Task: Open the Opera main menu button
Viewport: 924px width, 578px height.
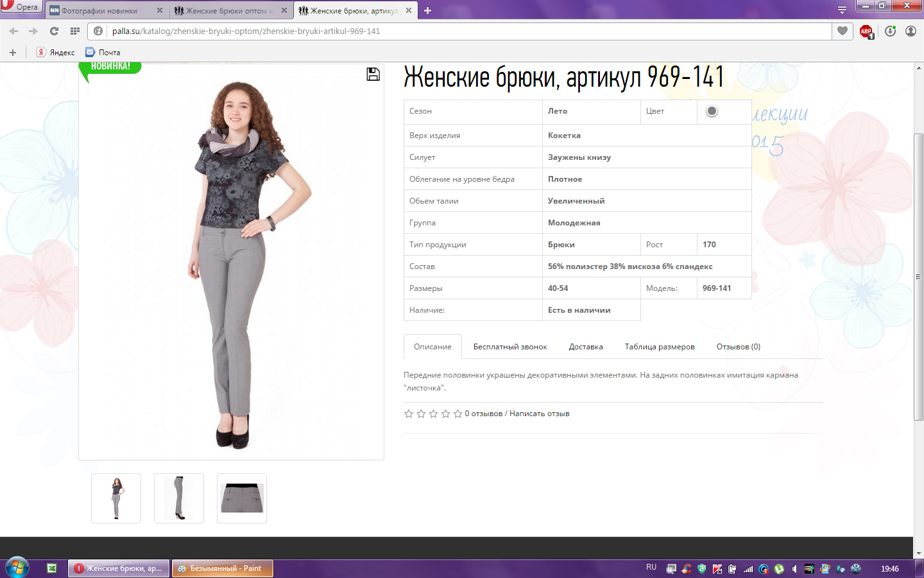Action: pos(21,6)
